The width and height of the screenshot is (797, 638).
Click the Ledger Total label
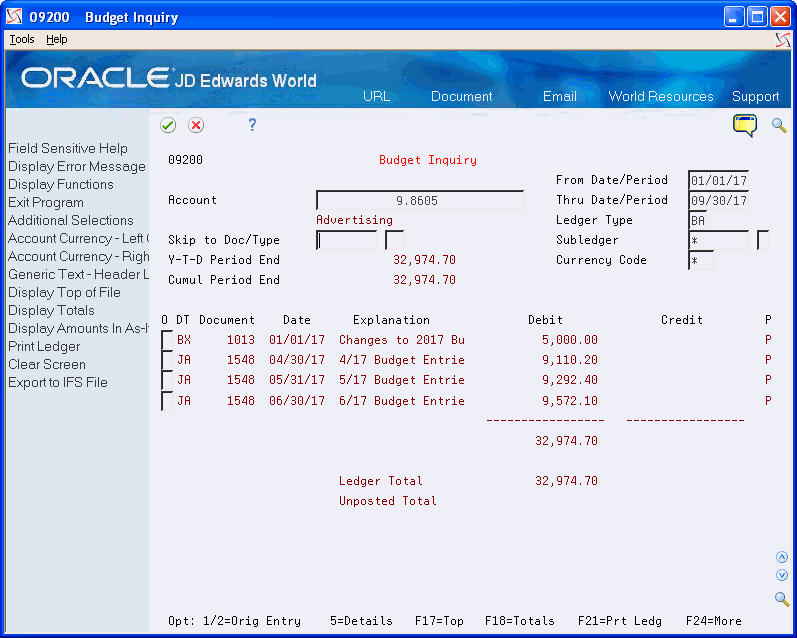coord(380,481)
